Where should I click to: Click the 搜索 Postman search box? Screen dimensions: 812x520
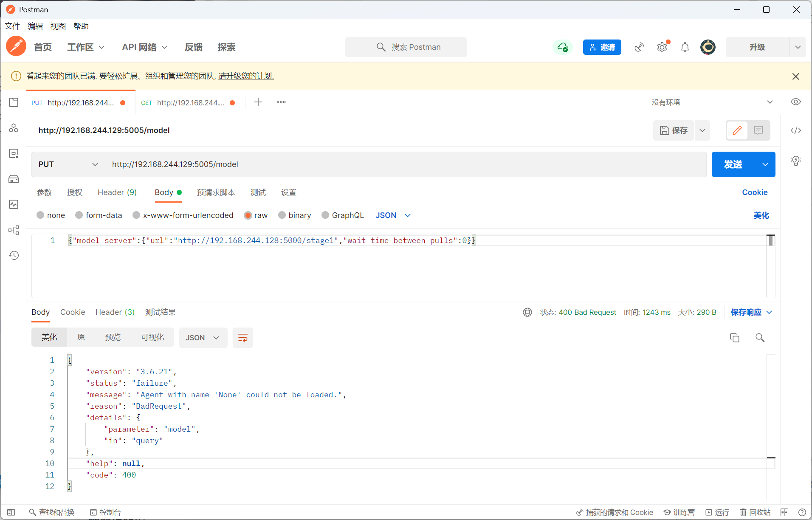(406, 47)
